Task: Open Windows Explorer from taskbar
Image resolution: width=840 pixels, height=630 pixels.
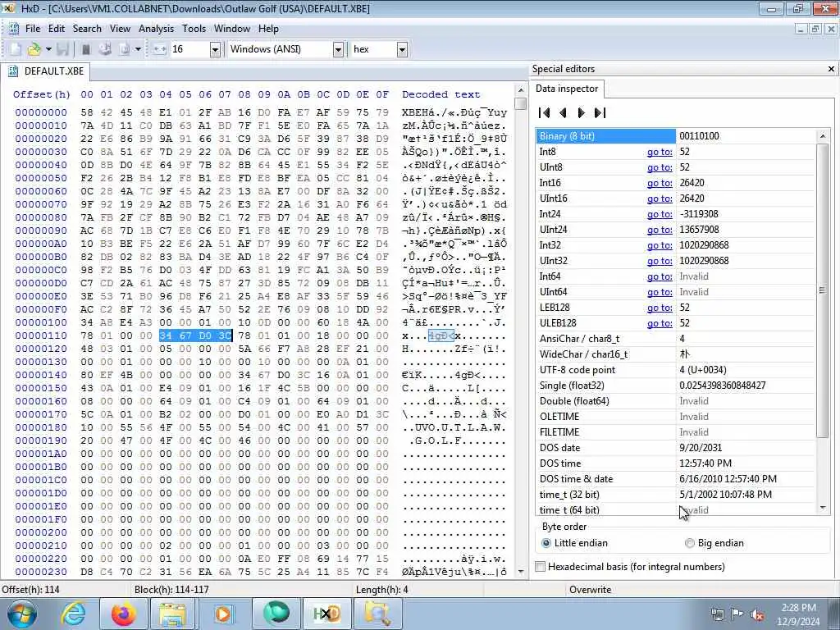Action: coord(172,614)
